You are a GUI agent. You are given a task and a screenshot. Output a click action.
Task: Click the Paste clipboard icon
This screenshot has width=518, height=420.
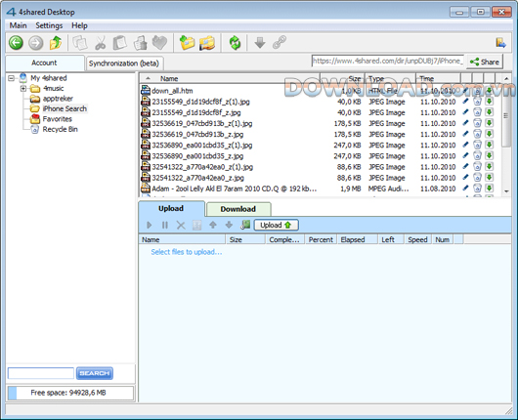[119, 43]
